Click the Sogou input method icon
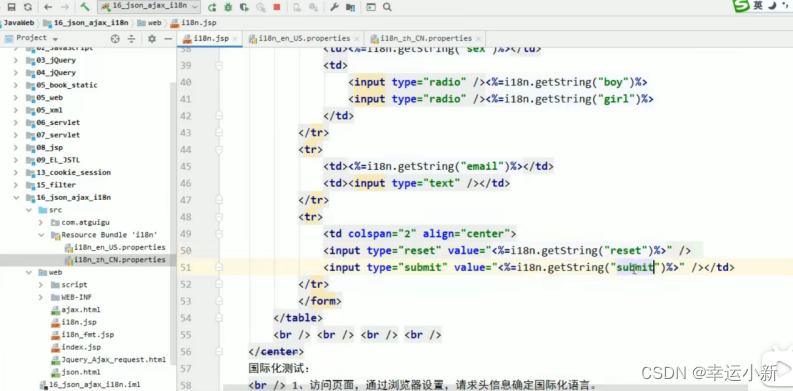Viewport: 793px width, 391px height. pos(742,5)
